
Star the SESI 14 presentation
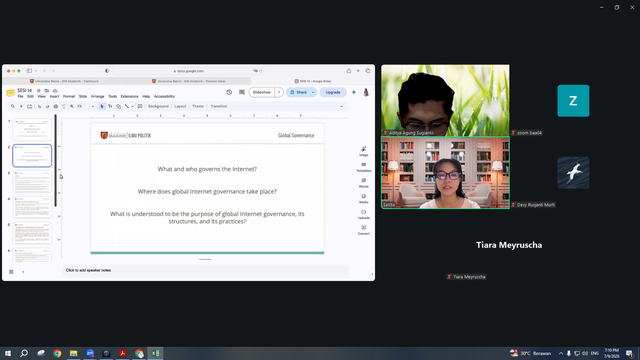pyautogui.click(x=39, y=91)
